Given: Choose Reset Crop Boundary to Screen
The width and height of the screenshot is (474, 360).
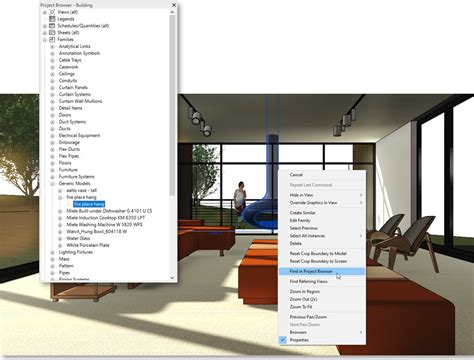Looking at the screenshot, I should coord(322,261).
